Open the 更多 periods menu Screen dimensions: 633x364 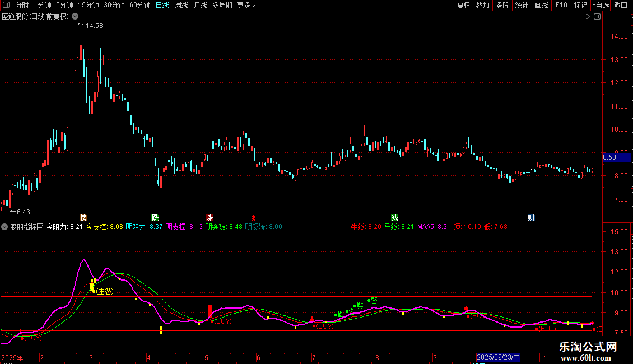pyautogui.click(x=246, y=5)
